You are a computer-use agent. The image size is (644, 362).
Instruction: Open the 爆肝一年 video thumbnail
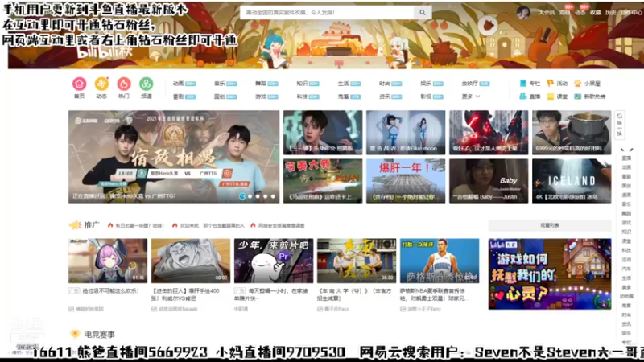(406, 181)
